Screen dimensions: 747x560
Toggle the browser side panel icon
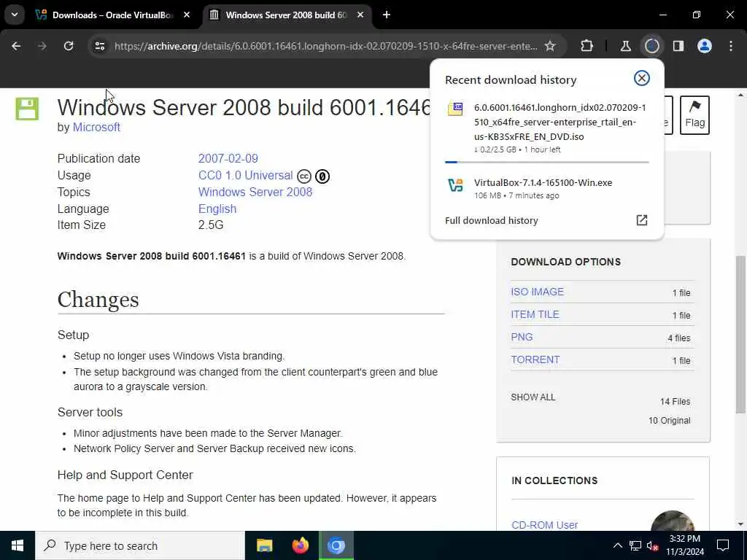pos(678,46)
